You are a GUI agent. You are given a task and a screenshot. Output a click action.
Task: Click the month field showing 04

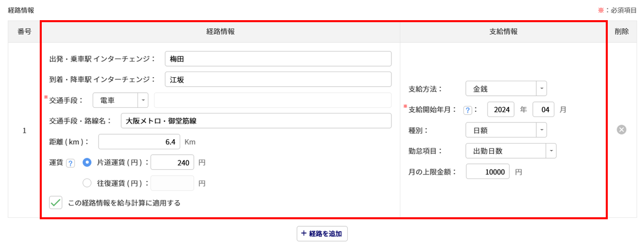pos(543,109)
